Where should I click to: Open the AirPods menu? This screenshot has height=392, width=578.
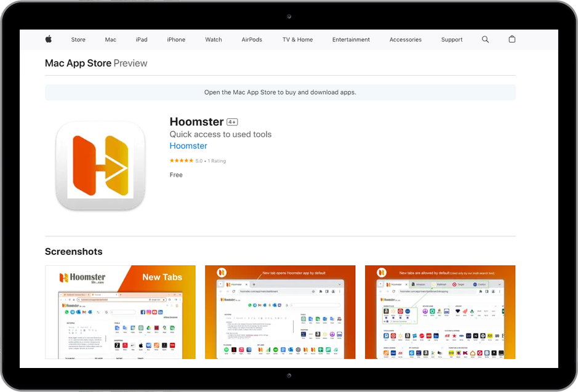252,39
